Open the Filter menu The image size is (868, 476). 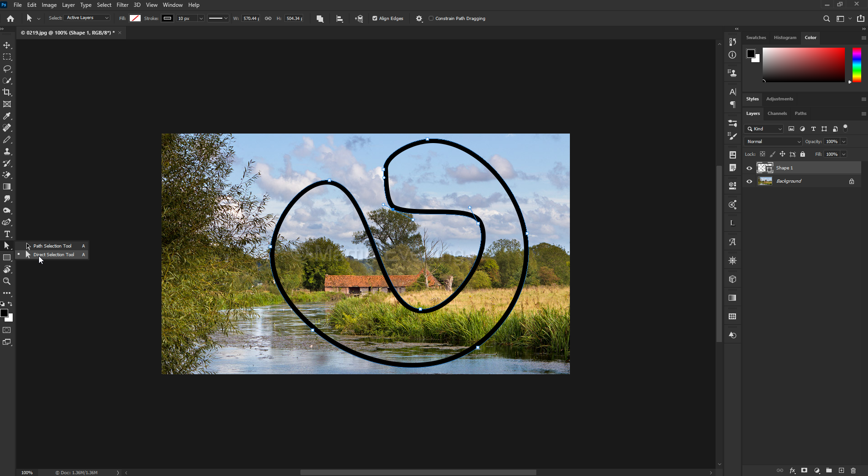coord(122,5)
